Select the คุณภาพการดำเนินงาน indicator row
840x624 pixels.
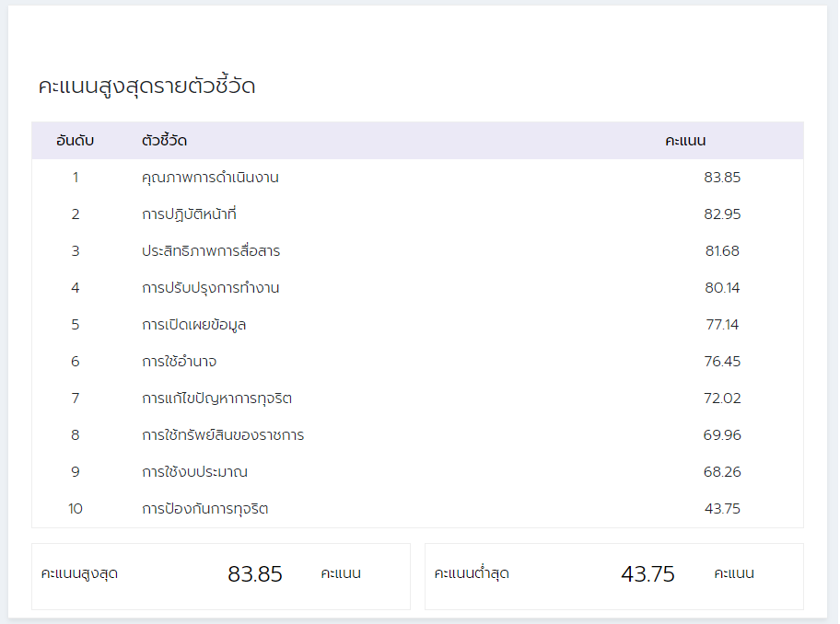(210, 178)
